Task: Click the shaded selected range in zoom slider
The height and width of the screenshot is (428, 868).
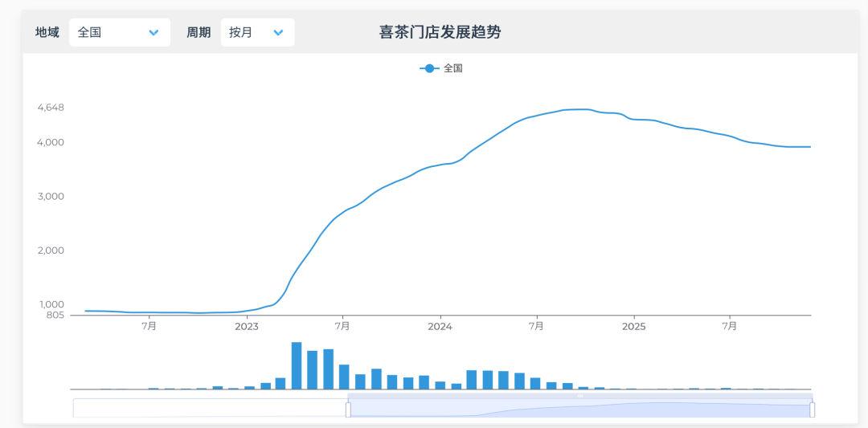Action: point(579,410)
